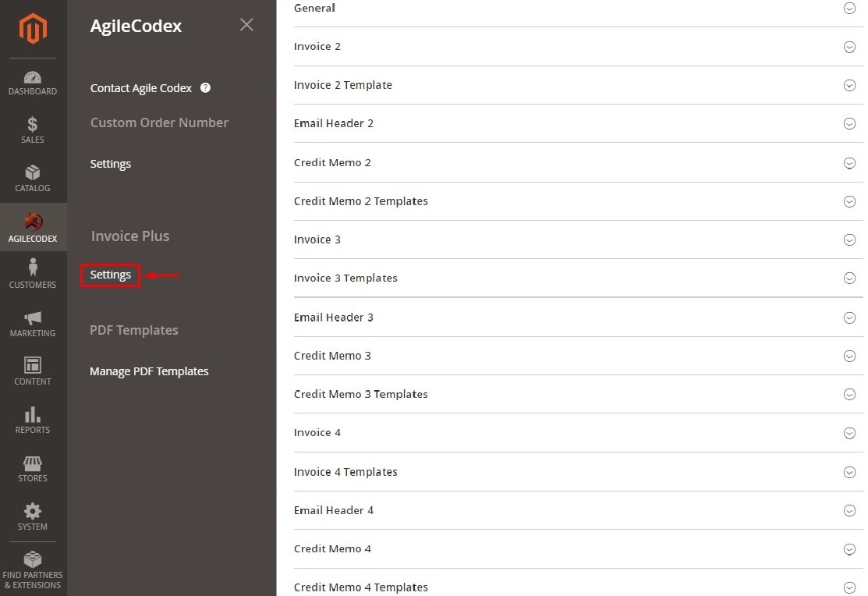The height and width of the screenshot is (596, 868).
Task: Open Settings under Custom Order Number
Action: point(111,164)
